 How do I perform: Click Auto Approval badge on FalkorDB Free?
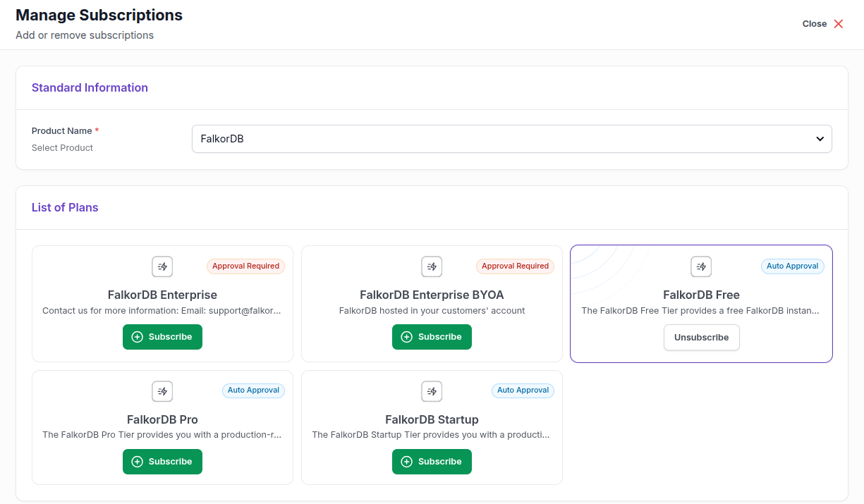point(792,266)
